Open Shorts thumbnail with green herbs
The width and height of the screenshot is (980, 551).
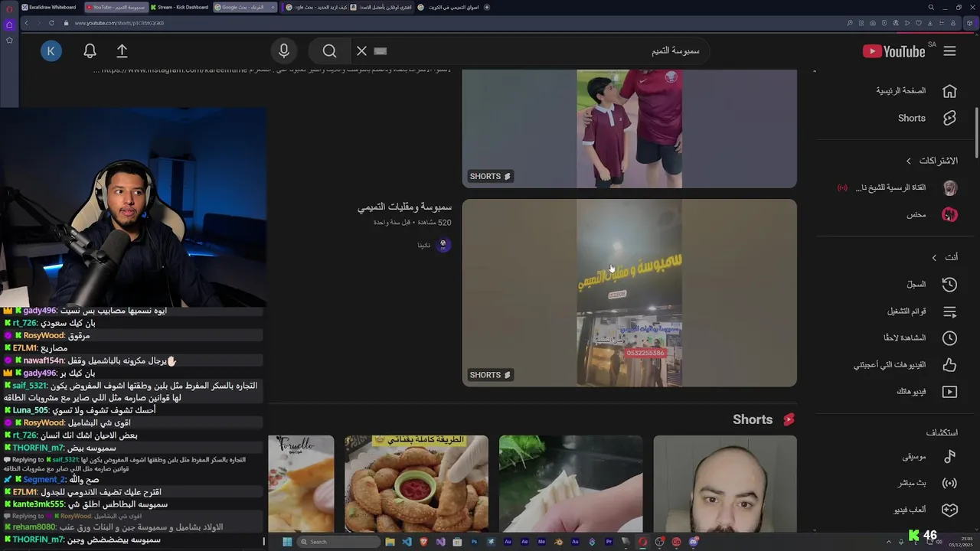tap(571, 484)
